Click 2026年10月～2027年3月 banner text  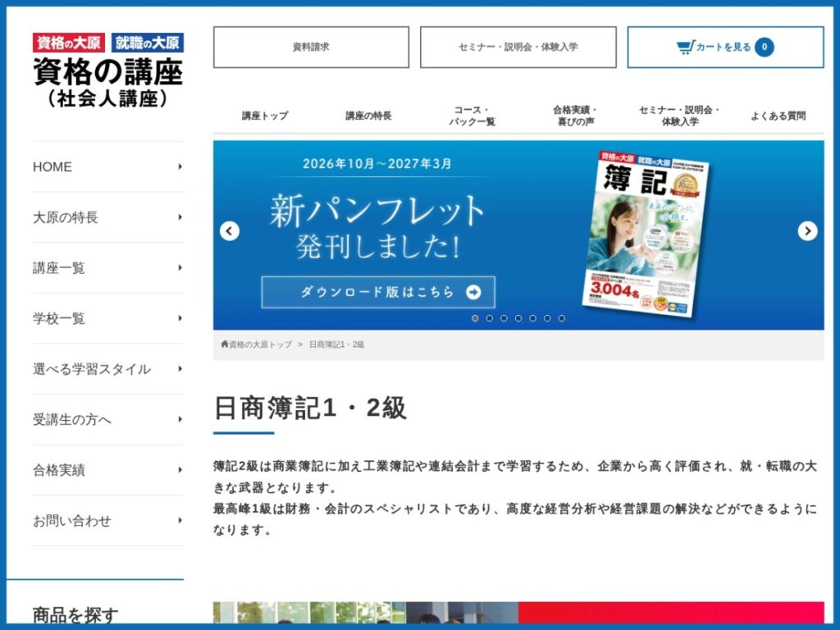point(377,163)
